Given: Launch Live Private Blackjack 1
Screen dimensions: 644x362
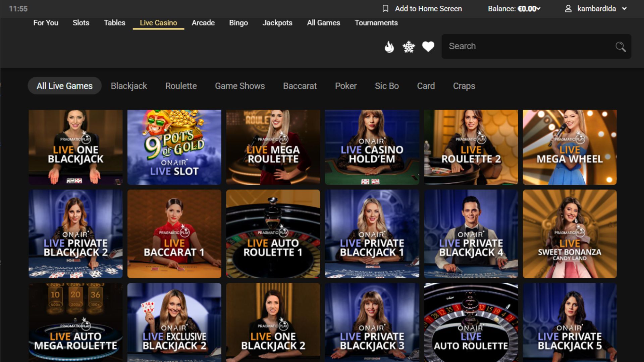Looking at the screenshot, I should (x=372, y=234).
